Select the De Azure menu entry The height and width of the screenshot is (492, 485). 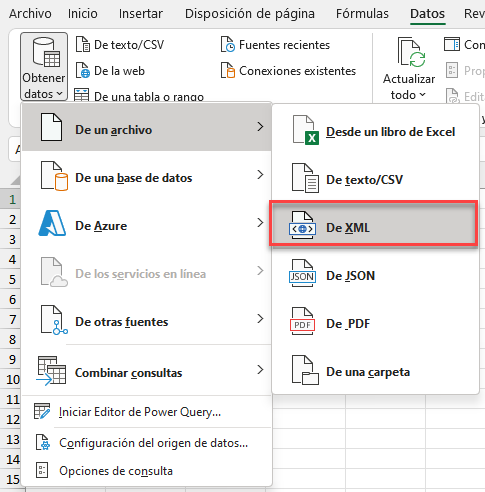coord(146,223)
